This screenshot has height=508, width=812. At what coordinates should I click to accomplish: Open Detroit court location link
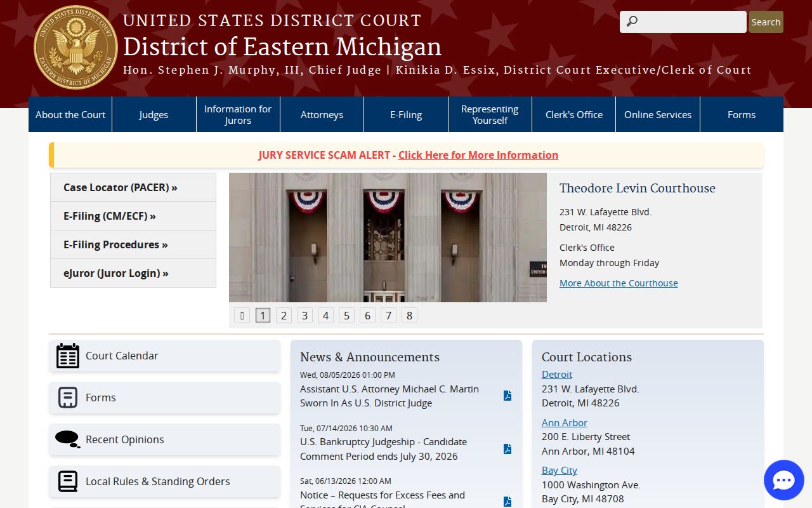click(557, 375)
